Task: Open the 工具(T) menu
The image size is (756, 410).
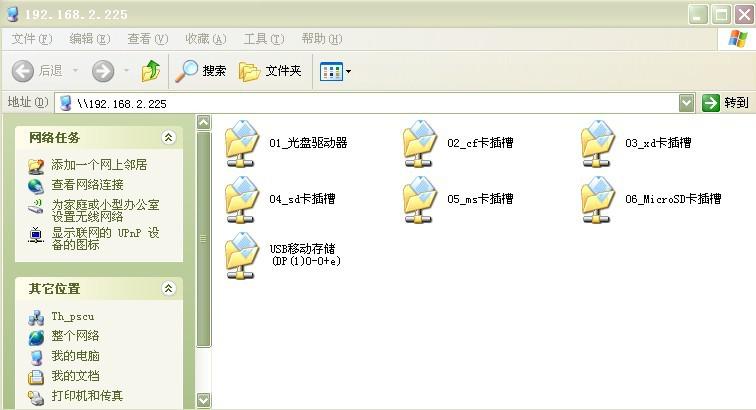Action: tap(263, 39)
